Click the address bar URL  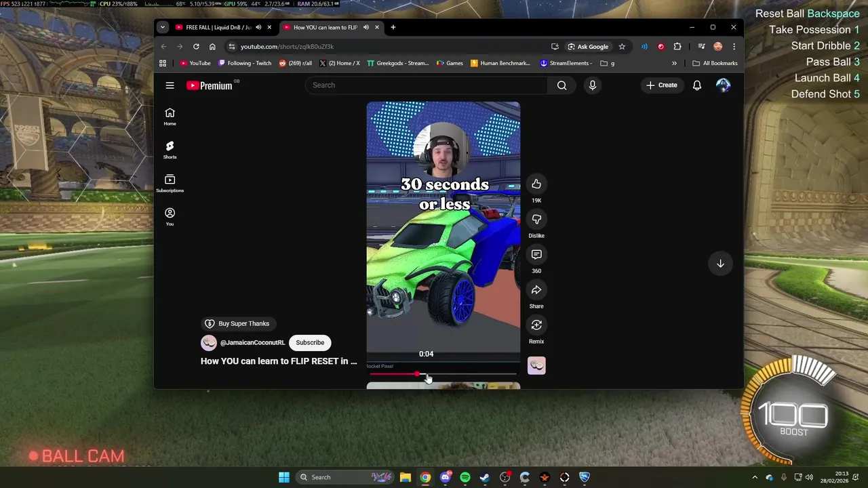coord(287,47)
